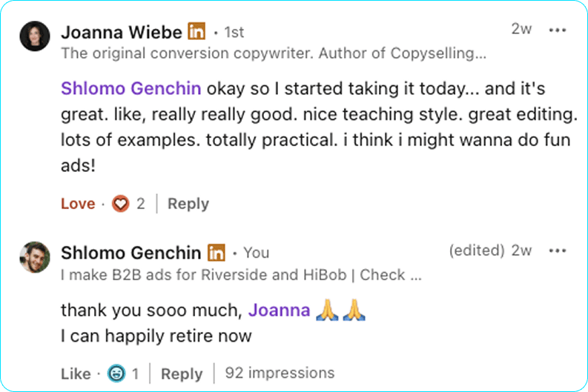The image size is (588, 392).
Task: Click Shlomo Genchin's profile picture
Action: (x=35, y=256)
